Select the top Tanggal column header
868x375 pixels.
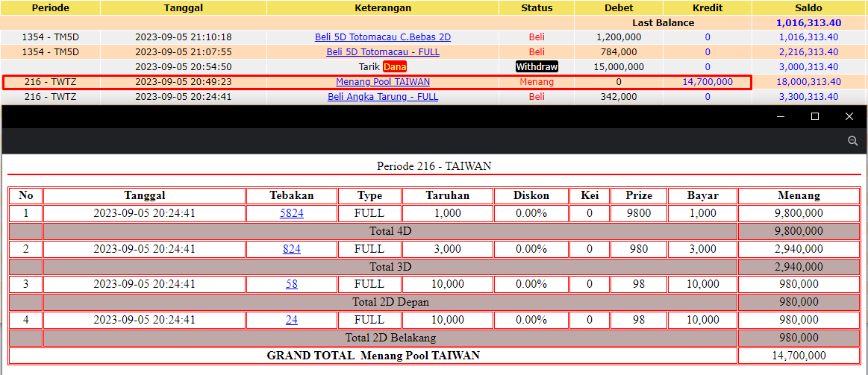coord(184,7)
